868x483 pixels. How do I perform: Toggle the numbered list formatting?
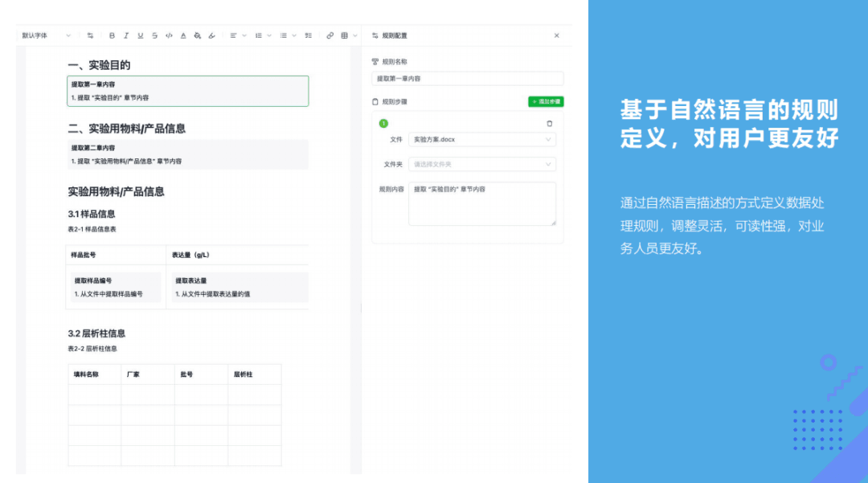[x=258, y=35]
